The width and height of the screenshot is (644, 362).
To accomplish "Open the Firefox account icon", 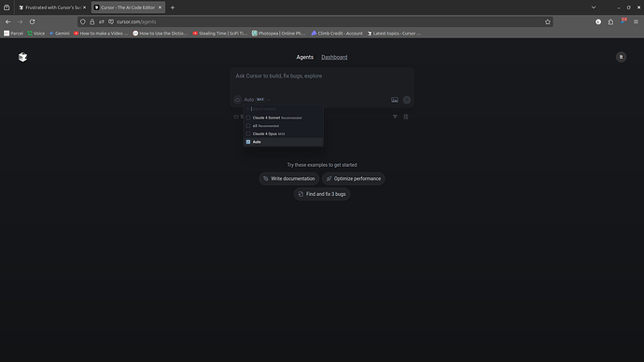I will tap(598, 21).
